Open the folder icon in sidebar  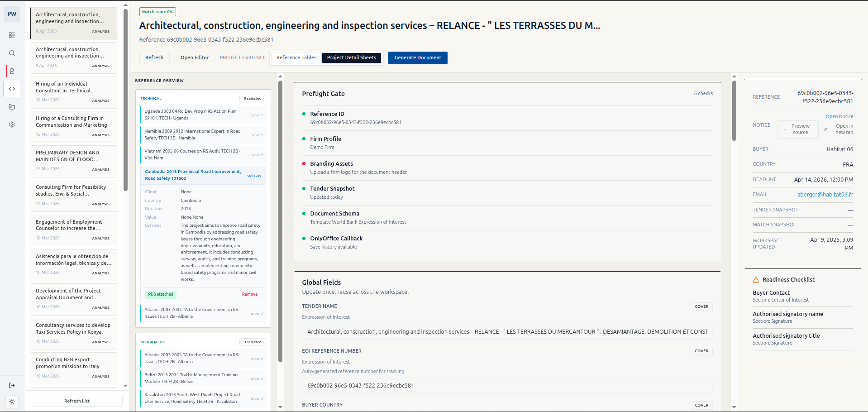point(12,107)
